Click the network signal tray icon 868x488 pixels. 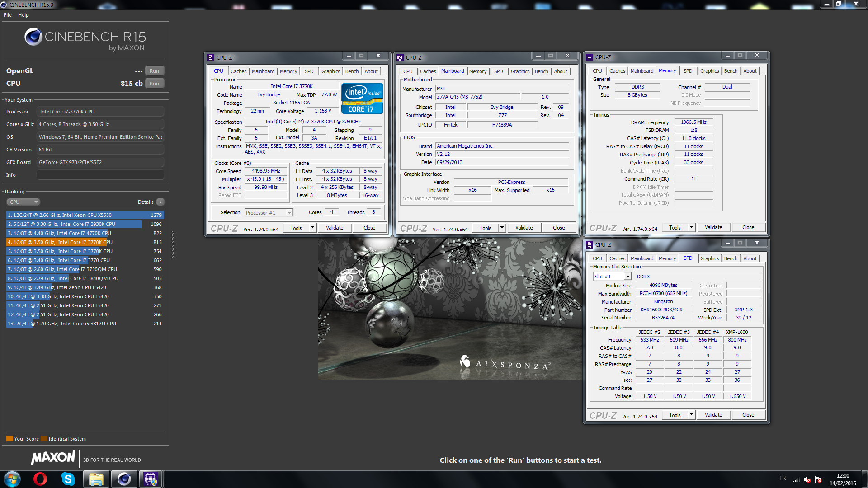pyautogui.click(x=797, y=479)
